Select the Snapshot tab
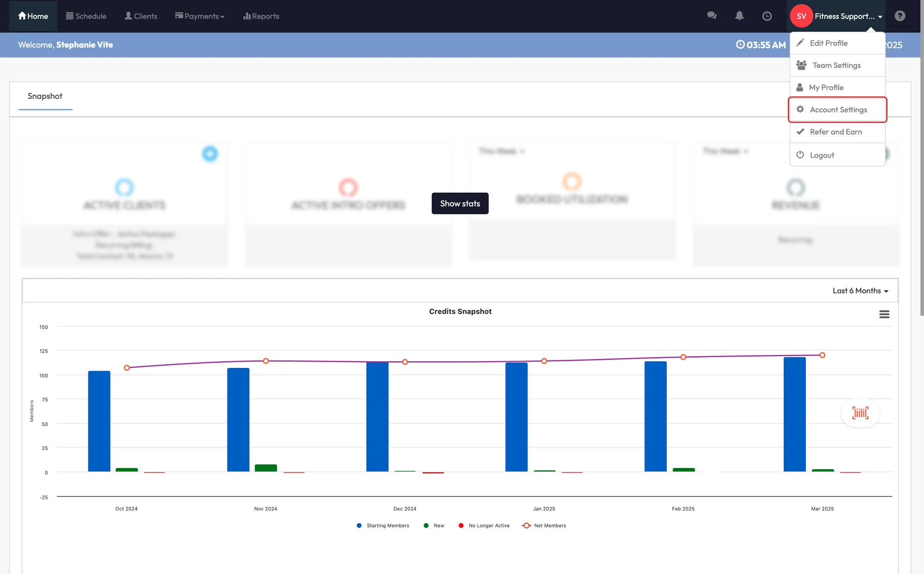Screen dimensions: 924x574 click(45, 96)
